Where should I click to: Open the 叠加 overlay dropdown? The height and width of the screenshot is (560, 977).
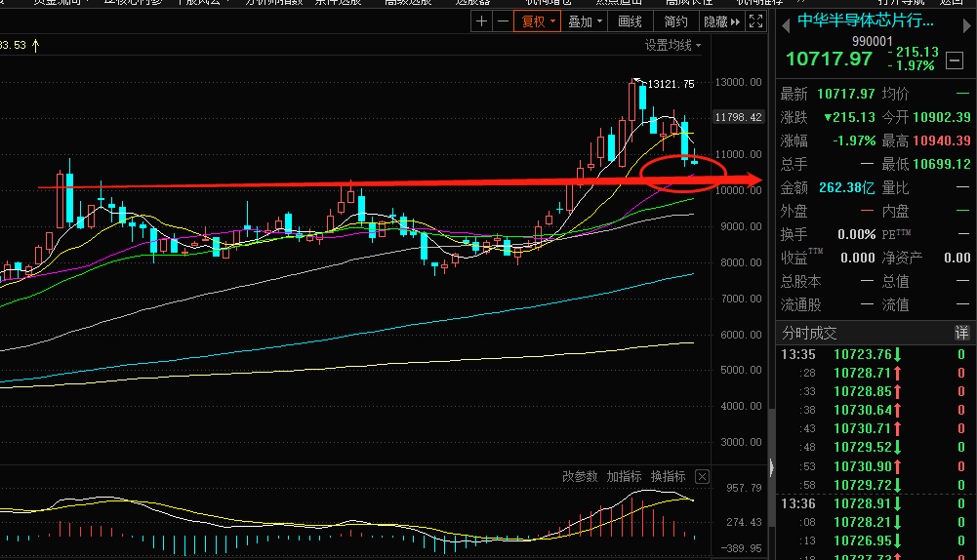(585, 21)
